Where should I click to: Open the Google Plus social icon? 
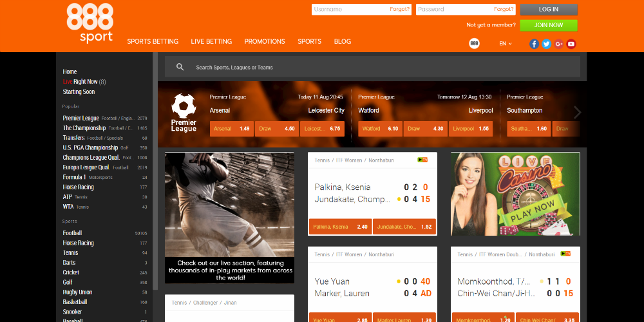558,44
